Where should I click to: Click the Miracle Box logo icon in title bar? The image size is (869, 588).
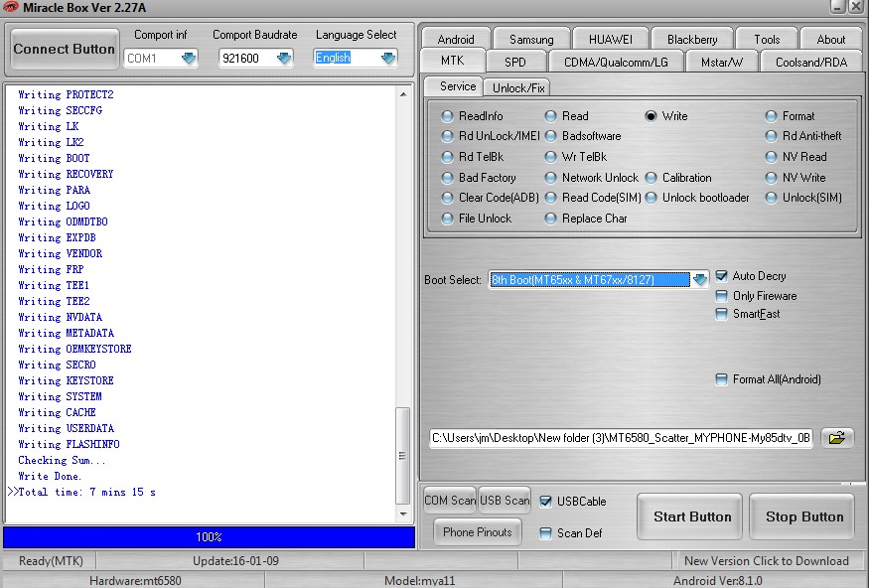pyautogui.click(x=11, y=7)
